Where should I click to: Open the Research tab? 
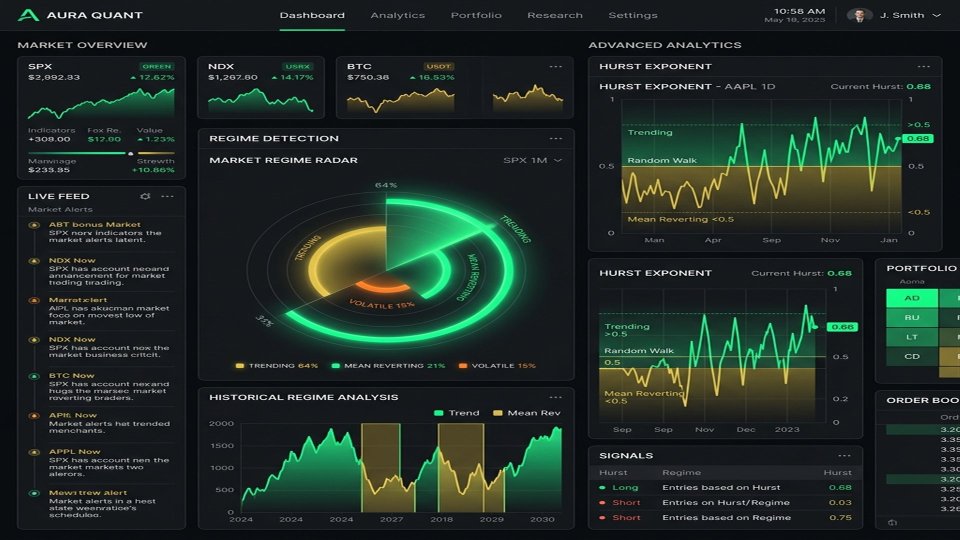pyautogui.click(x=555, y=15)
